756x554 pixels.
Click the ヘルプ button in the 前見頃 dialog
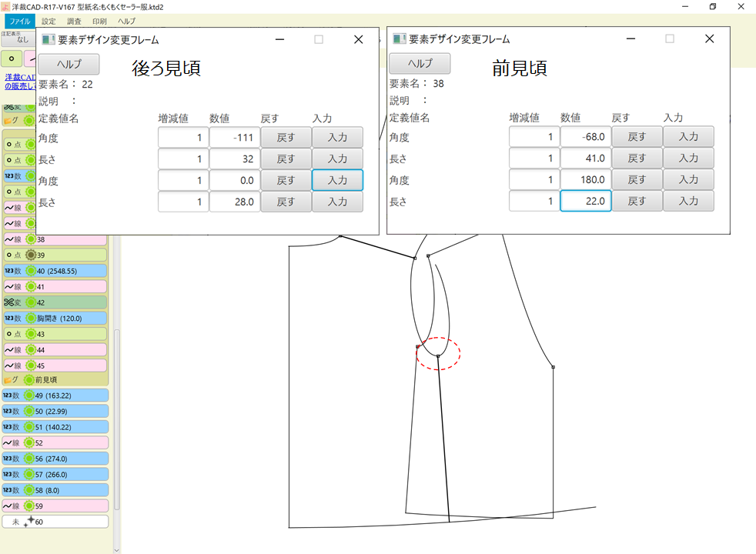(x=419, y=64)
